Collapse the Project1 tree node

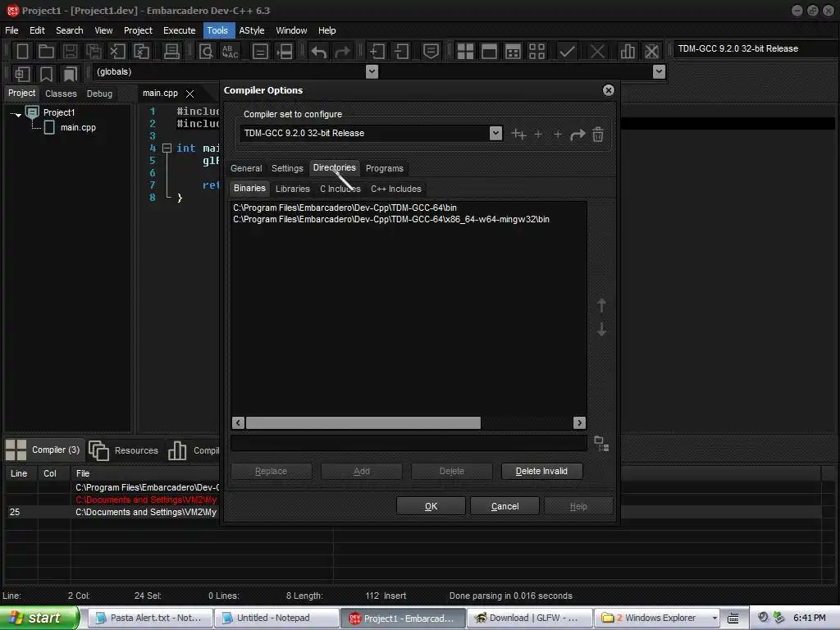click(16, 114)
